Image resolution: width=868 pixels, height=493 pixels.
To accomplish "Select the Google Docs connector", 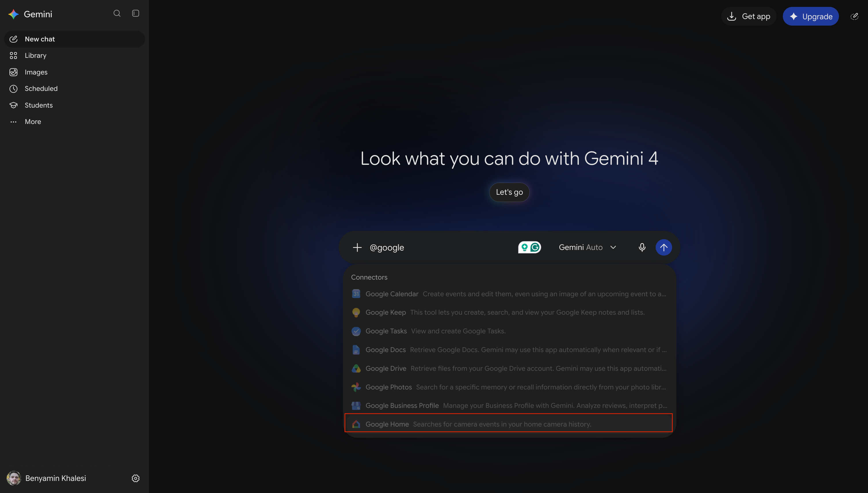I will click(x=509, y=350).
